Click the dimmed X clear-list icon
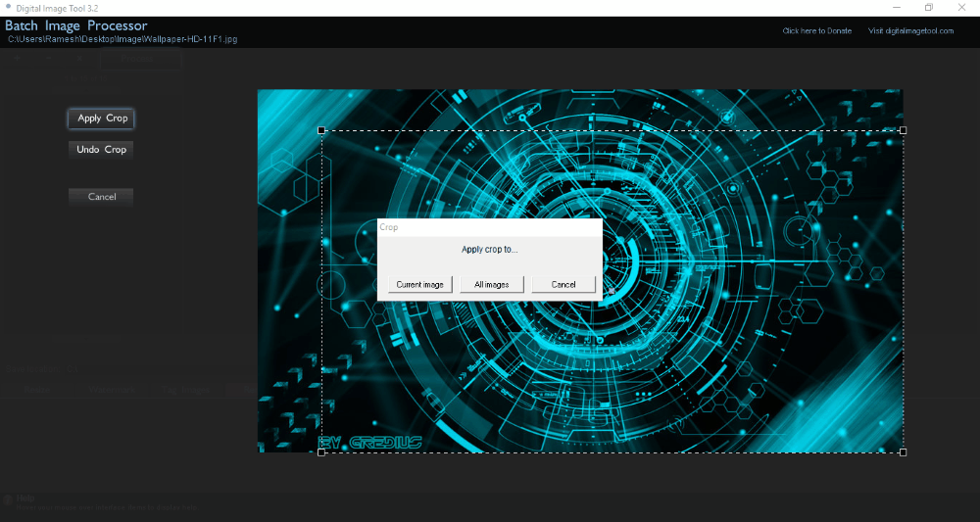 [79, 59]
